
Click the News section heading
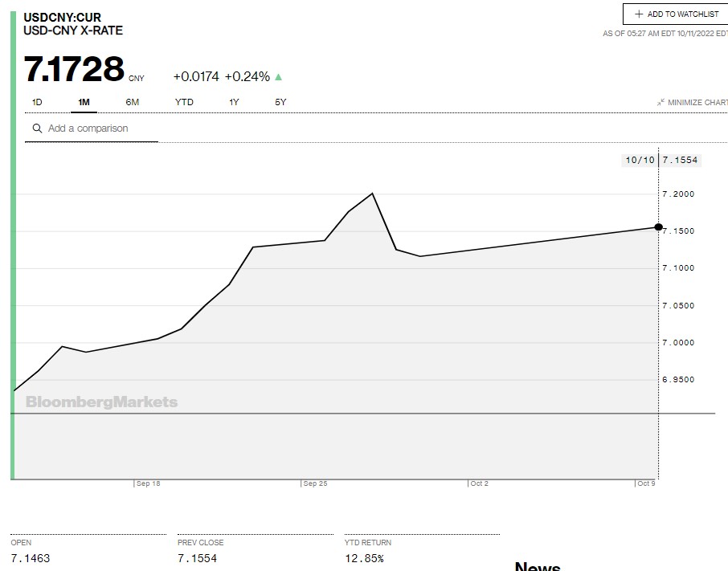538,566
